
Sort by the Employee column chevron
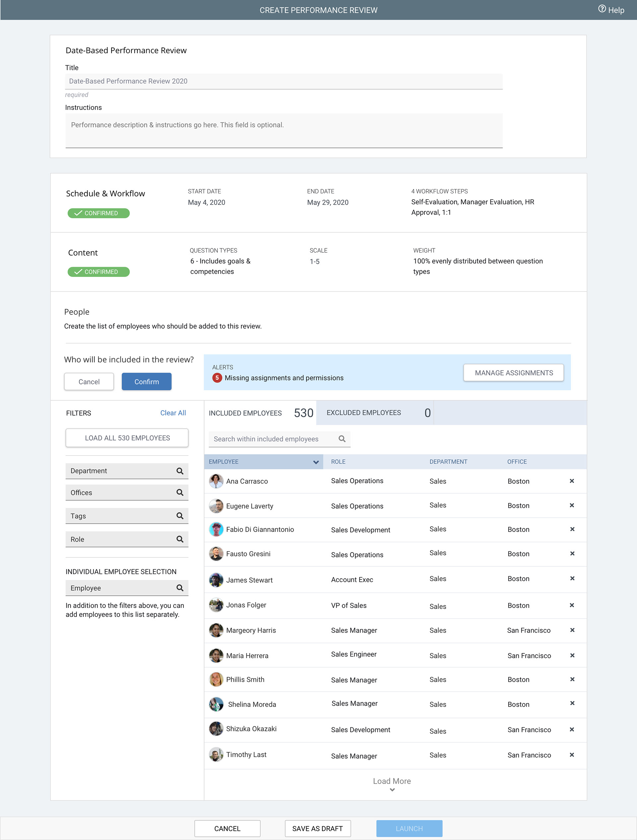point(316,462)
